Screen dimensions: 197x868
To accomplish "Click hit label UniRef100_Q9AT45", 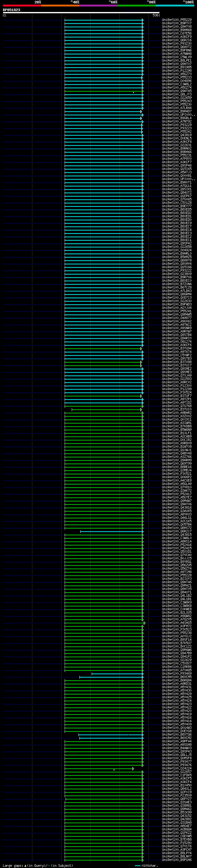I will 177,91.
